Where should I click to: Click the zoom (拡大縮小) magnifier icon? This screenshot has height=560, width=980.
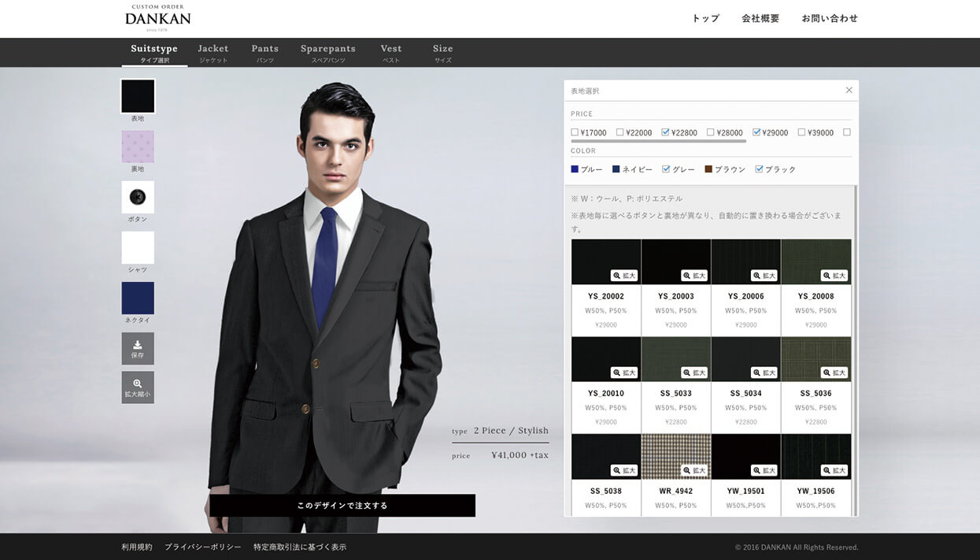(x=138, y=388)
